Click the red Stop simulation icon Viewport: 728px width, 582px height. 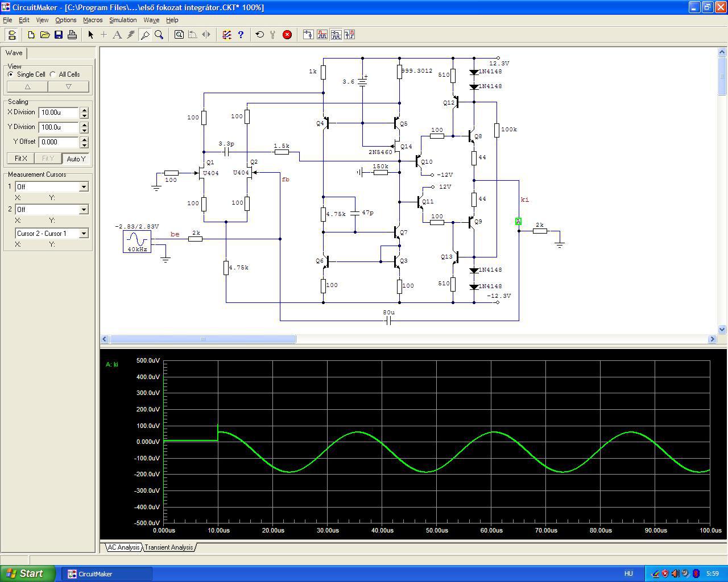tap(287, 35)
